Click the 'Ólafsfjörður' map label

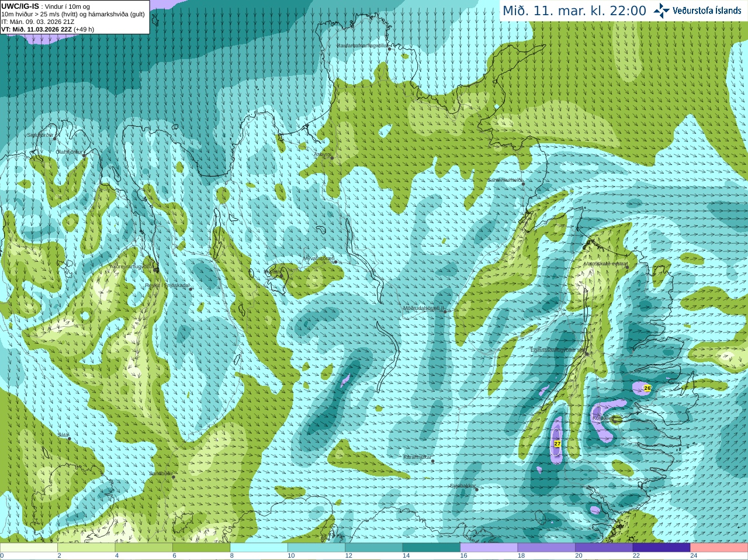click(x=70, y=152)
